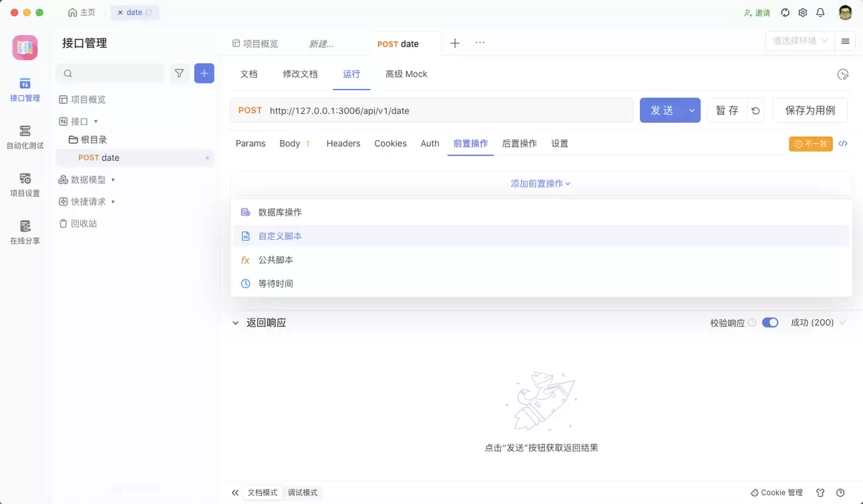Open 请选择环境 environment dropdown
This screenshot has width=863, height=504.
click(x=800, y=41)
